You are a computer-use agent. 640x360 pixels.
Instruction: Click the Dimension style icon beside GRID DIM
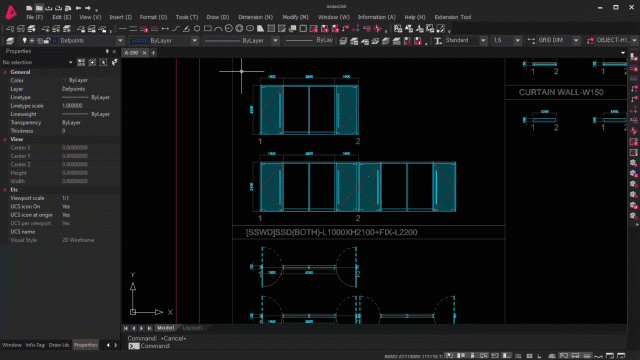tap(531, 40)
